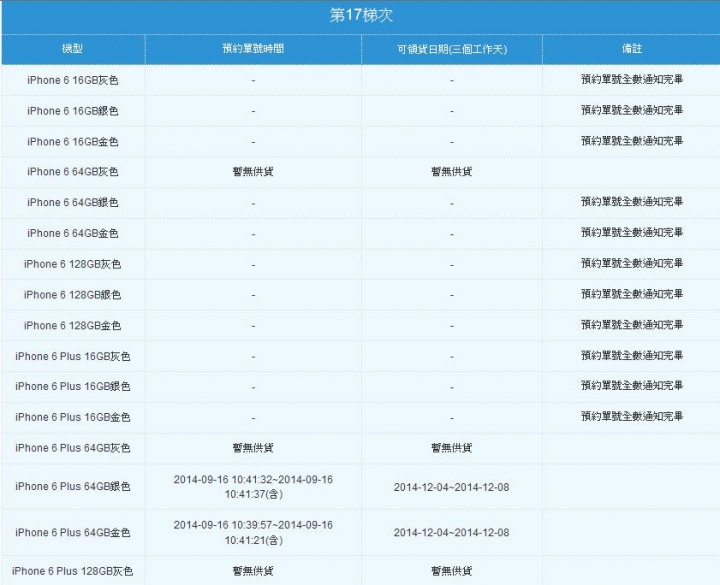
Task: Click the iPhone 6 Plus 16GB灰色 row label
Action: (x=73, y=356)
